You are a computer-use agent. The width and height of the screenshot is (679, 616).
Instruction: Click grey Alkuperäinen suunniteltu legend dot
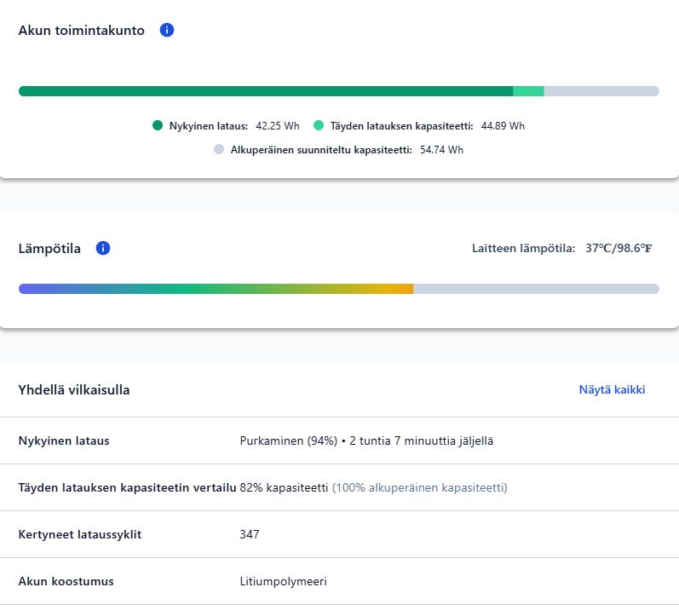219,149
